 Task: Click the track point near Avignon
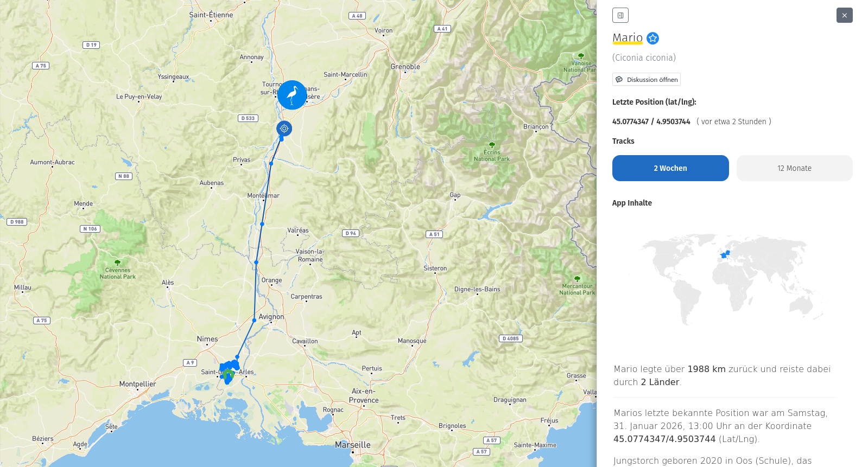(254, 321)
